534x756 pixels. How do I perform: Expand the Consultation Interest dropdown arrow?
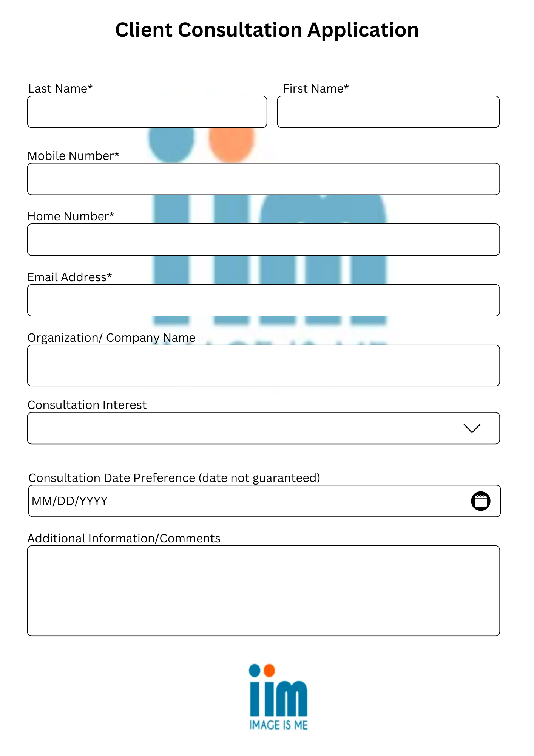[472, 428]
